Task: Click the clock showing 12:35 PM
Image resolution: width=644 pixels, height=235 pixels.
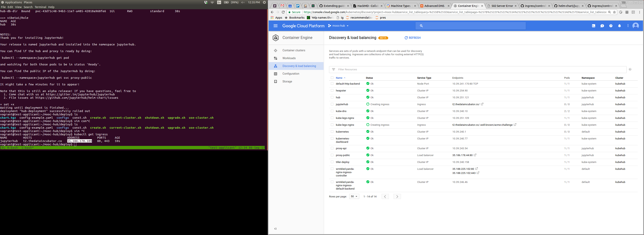Action: [253, 2]
